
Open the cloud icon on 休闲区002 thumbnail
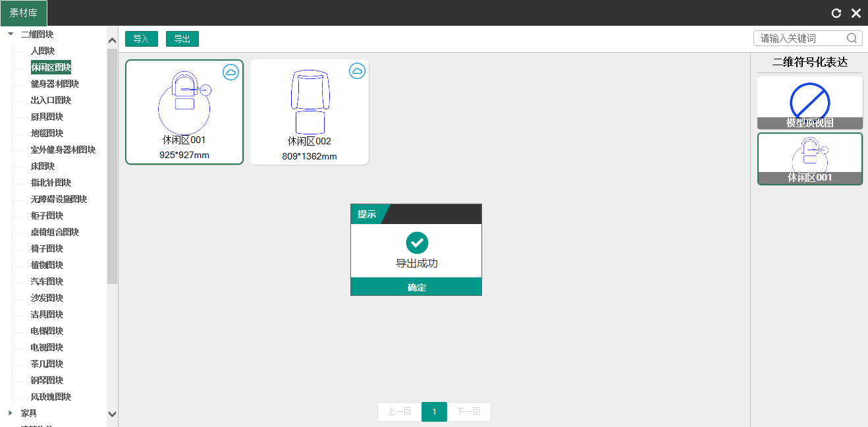pyautogui.click(x=357, y=71)
